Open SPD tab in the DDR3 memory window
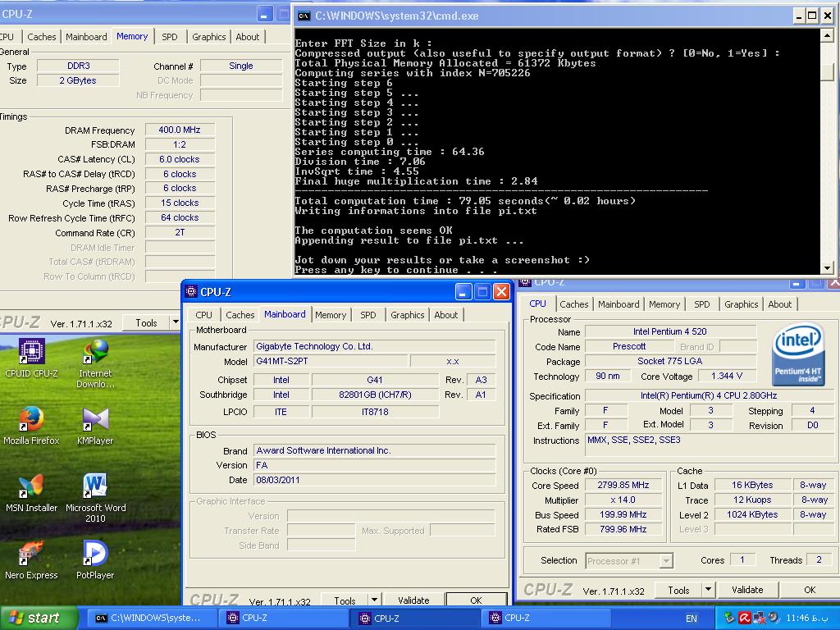 169,37
